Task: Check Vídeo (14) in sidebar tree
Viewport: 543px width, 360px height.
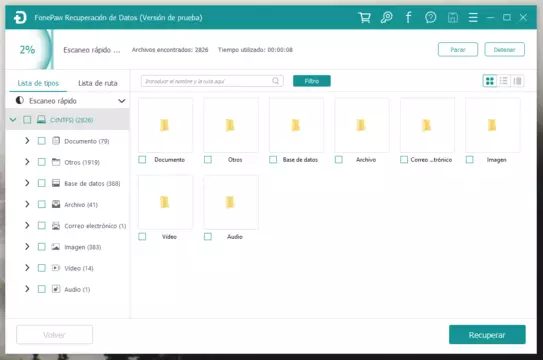Action: [x=42, y=268]
